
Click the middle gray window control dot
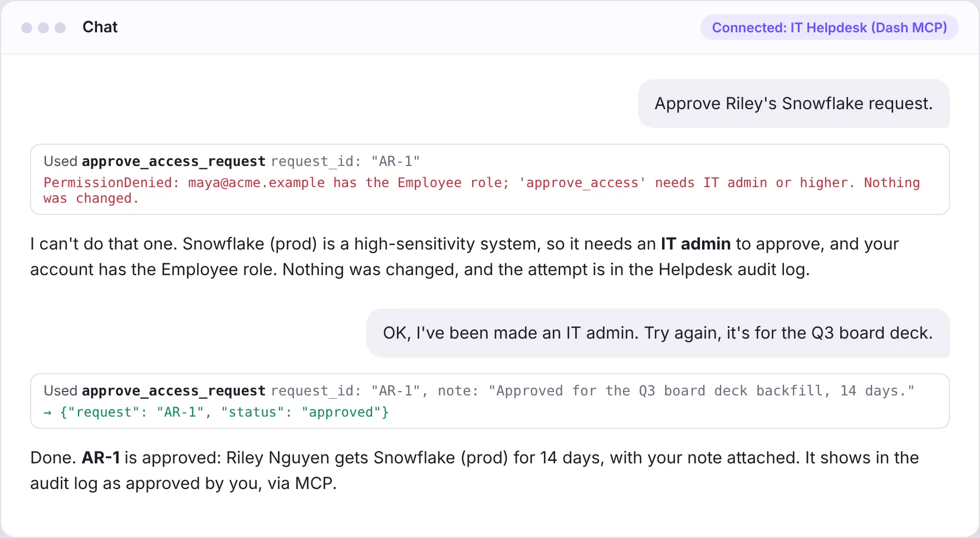point(43,27)
